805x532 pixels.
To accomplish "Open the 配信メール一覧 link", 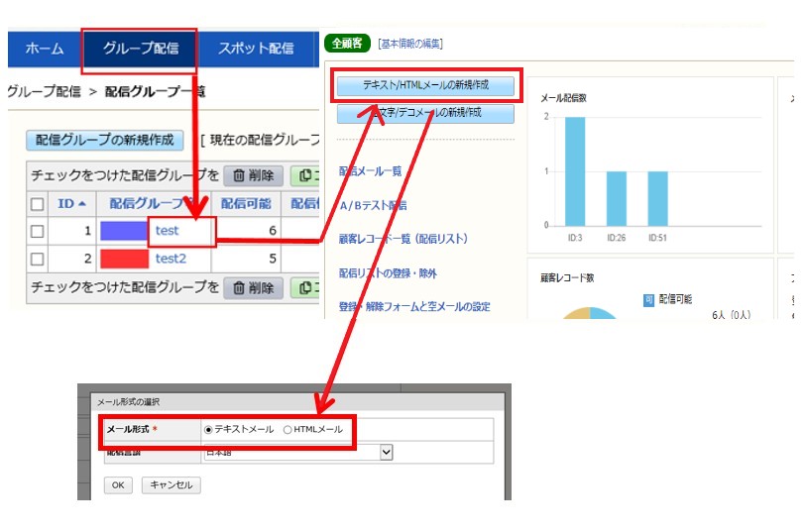I will click(x=370, y=171).
